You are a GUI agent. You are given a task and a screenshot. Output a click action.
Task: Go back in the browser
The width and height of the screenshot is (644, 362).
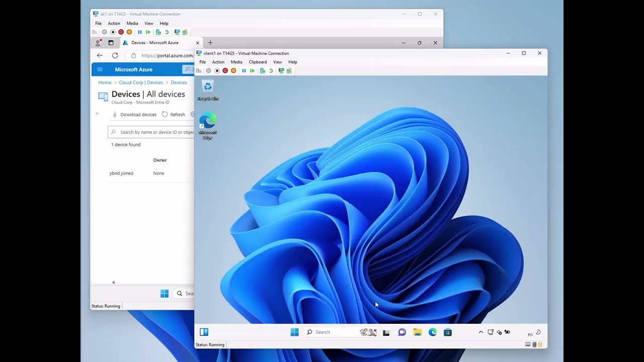pyautogui.click(x=100, y=55)
